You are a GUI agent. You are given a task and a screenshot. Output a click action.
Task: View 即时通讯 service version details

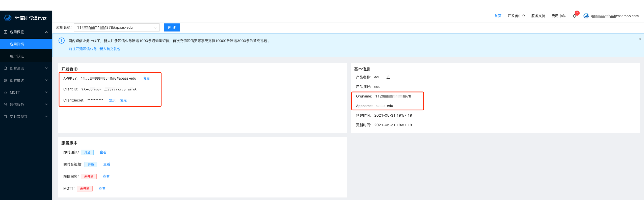[103, 152]
